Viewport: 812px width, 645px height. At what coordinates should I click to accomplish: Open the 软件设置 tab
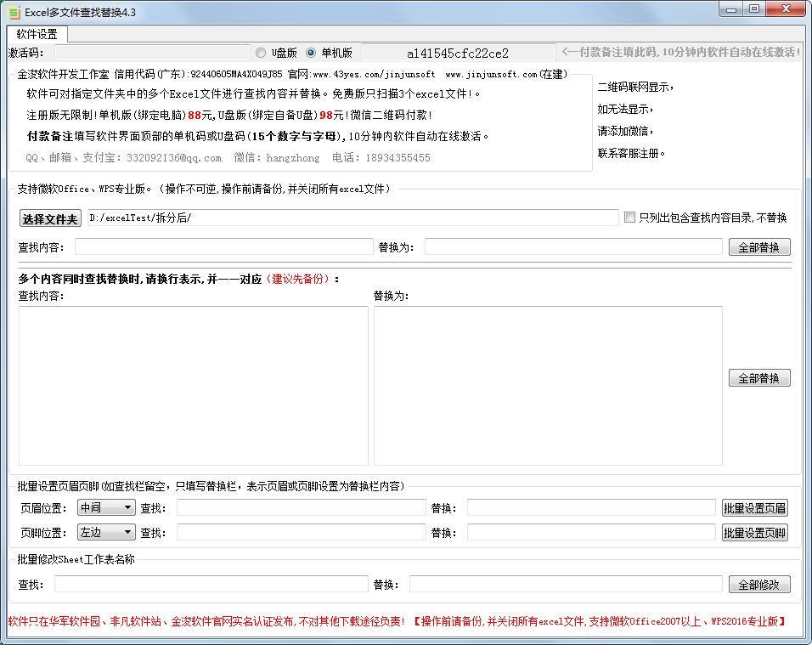[37, 34]
